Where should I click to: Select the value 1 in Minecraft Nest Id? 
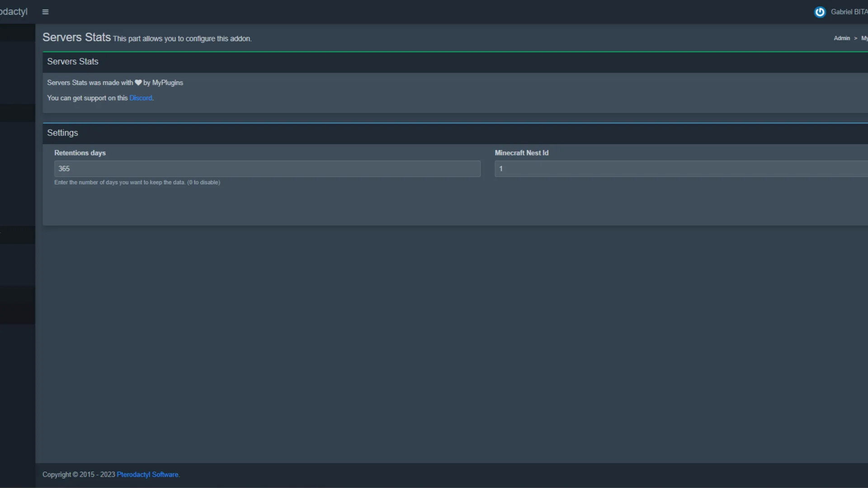coord(501,169)
